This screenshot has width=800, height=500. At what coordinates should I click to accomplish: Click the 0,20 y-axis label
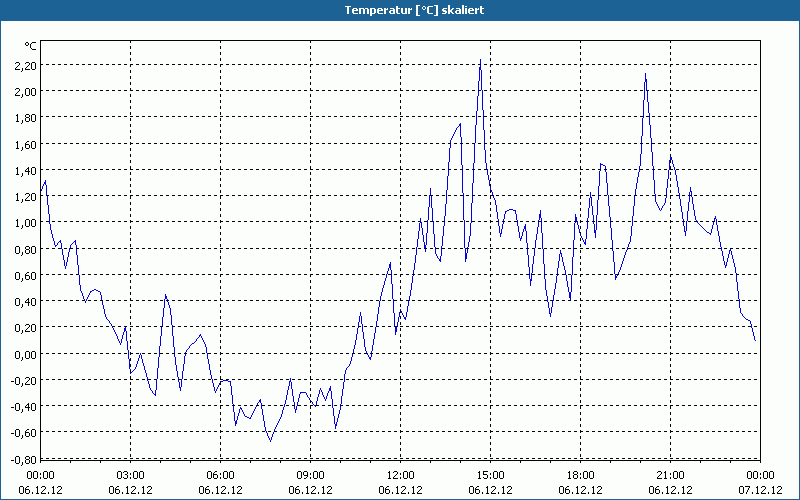coord(27,328)
